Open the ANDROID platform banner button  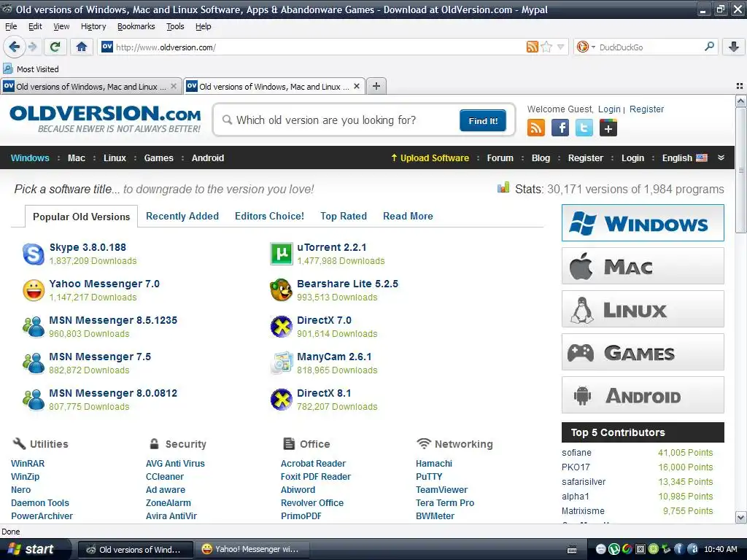(643, 394)
